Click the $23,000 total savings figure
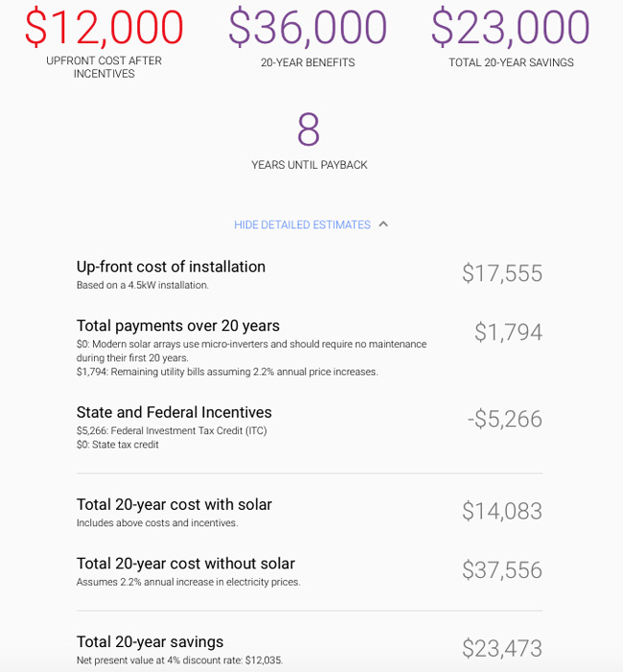 (511, 28)
